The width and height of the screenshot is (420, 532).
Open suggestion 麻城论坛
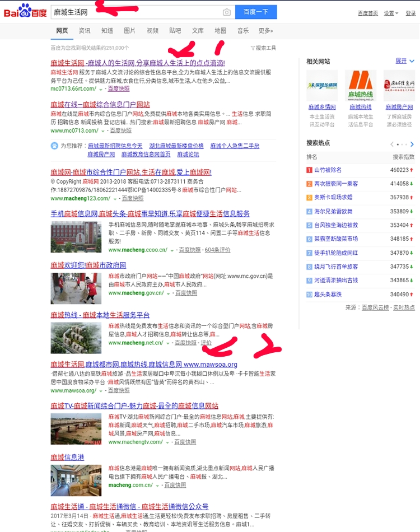pyautogui.click(x=188, y=155)
